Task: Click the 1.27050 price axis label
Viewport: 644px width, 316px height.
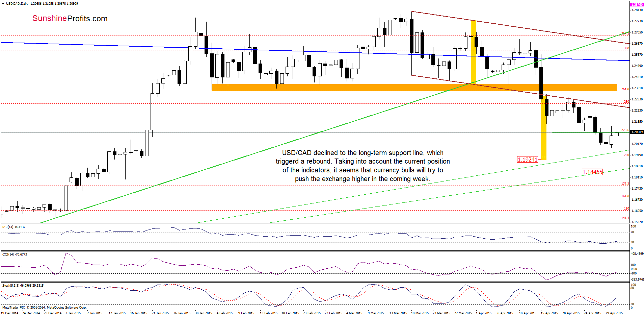Action: (637, 32)
